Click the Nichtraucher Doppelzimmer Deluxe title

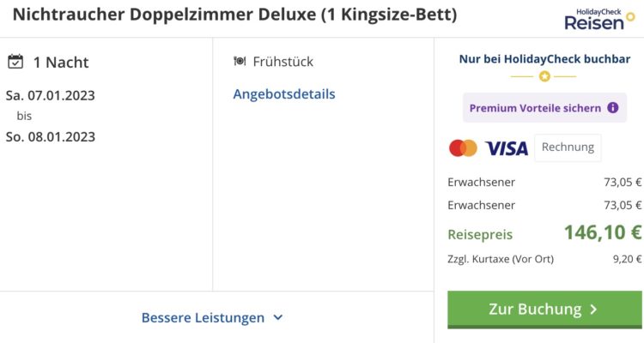234,15
